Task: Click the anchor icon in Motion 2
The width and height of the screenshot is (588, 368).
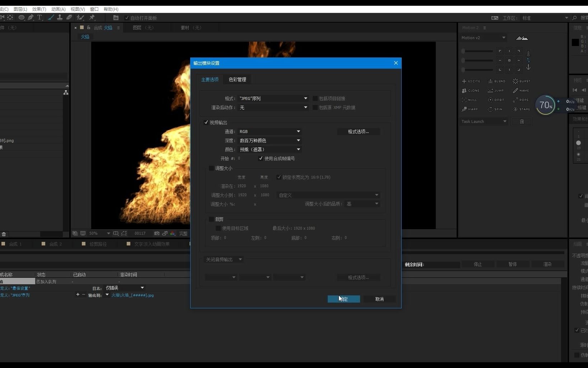Action: [x=528, y=67]
